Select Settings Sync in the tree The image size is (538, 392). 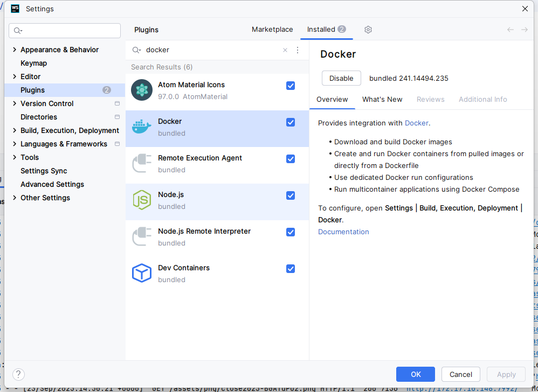[x=44, y=171]
